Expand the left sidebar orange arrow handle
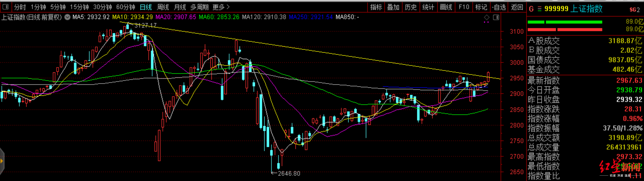 (x=2, y=162)
